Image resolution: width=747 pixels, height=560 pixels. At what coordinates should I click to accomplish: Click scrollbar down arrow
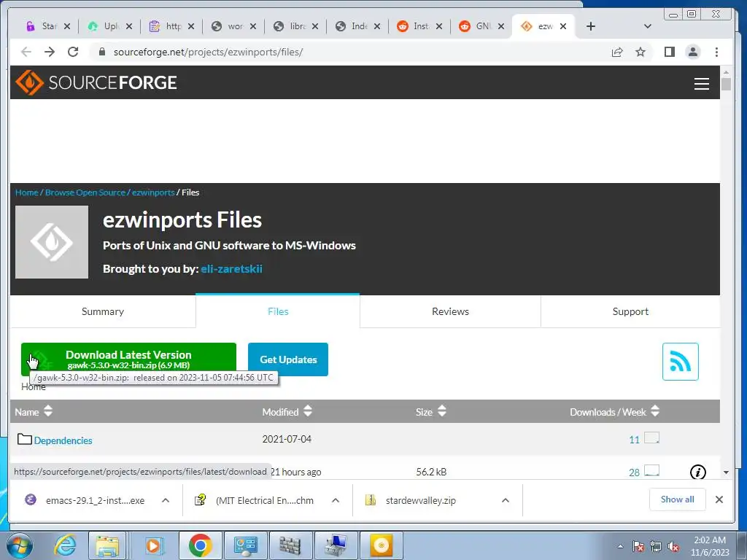tap(726, 472)
